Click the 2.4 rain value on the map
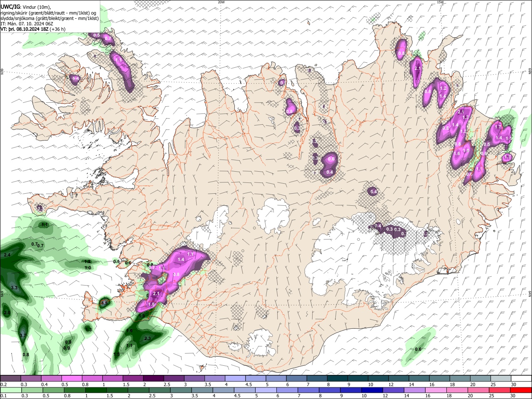Viewport: 532px width, 399px height. 7,255
